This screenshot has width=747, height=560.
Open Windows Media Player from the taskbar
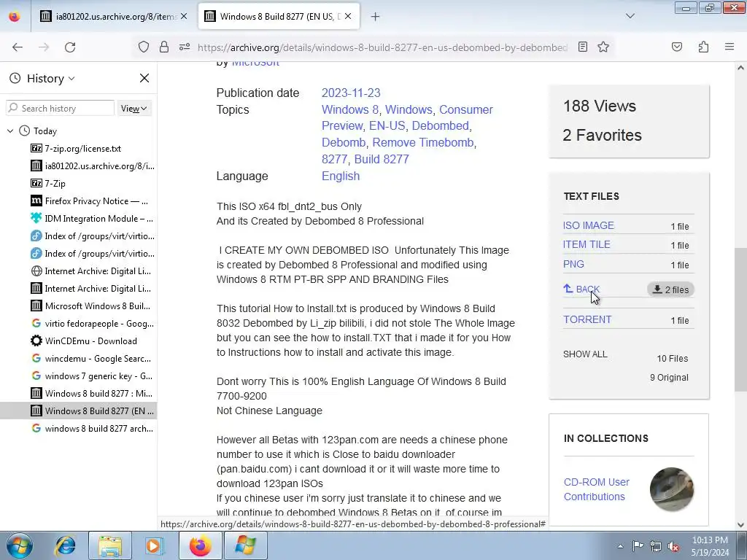[x=154, y=545]
